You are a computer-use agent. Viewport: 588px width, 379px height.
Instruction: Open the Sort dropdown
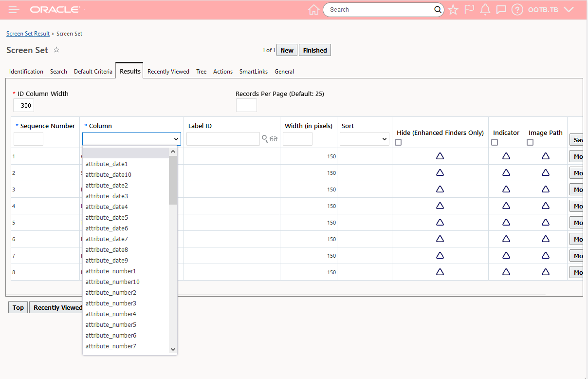364,139
